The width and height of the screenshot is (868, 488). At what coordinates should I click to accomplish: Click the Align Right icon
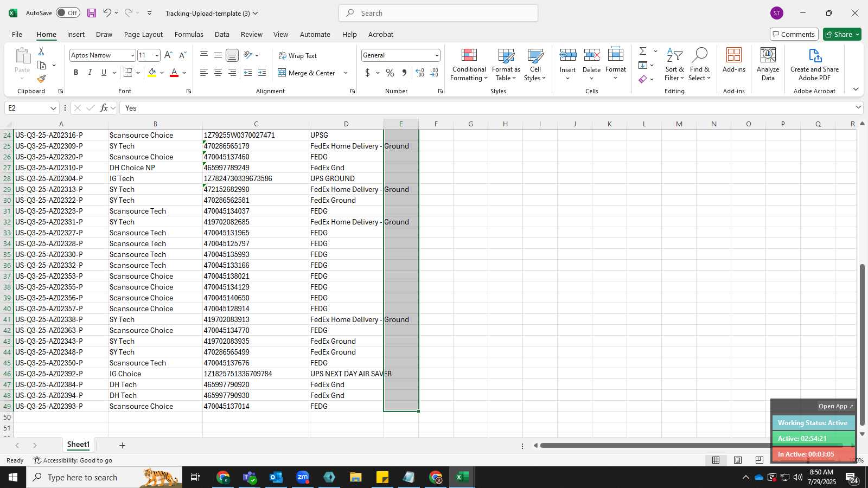(232, 73)
